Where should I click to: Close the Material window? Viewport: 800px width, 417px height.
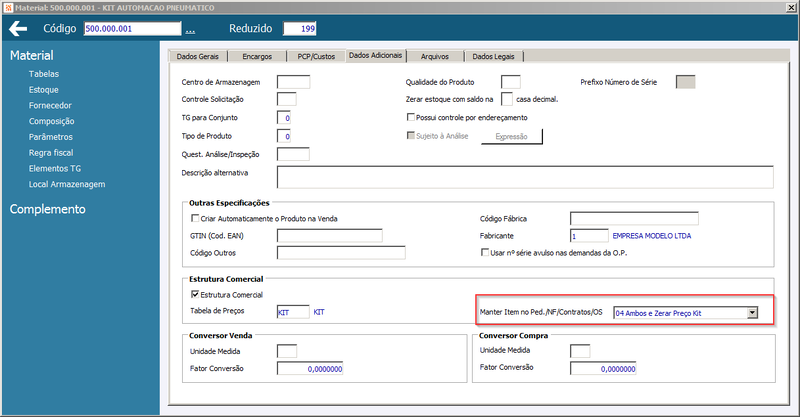coord(792,7)
